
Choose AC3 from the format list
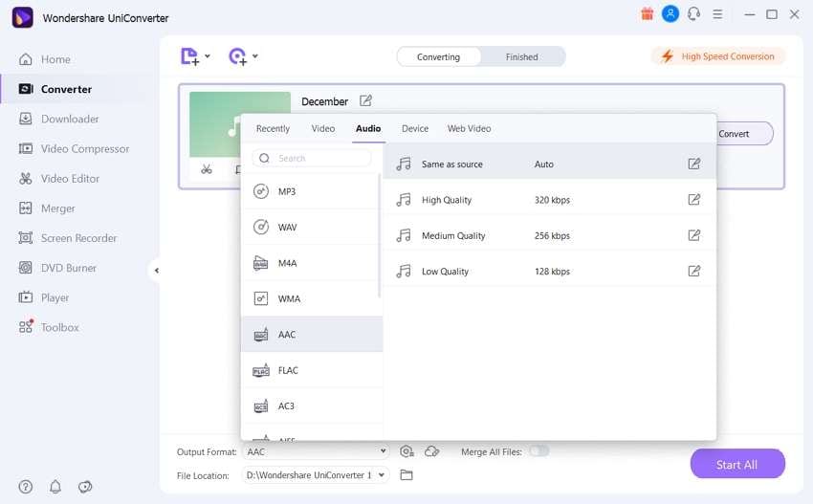pyautogui.click(x=311, y=406)
